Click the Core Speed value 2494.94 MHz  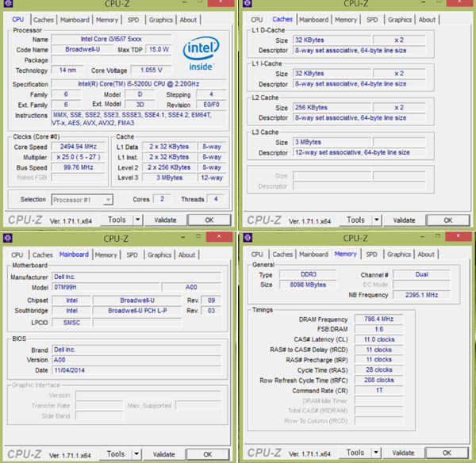(78, 147)
